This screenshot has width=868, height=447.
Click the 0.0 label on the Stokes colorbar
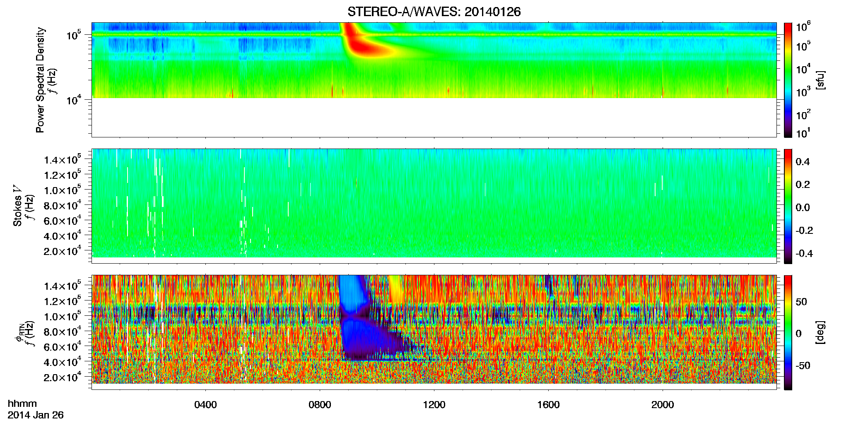803,208
